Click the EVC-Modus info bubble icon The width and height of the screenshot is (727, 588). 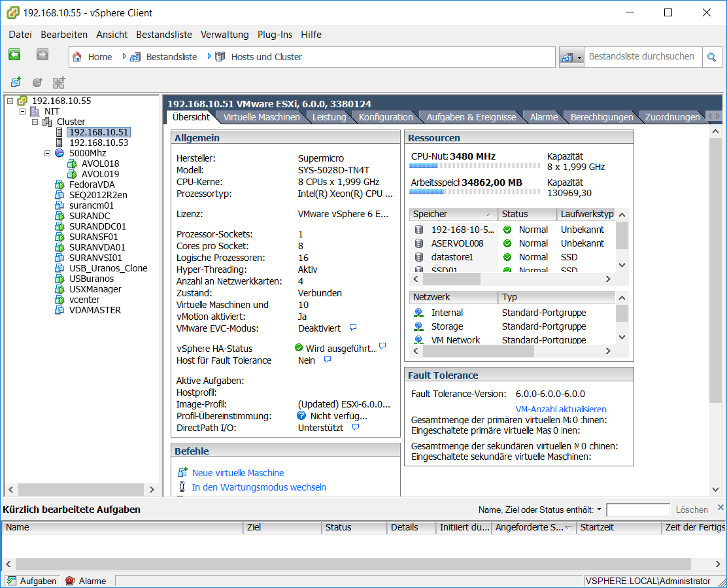pyautogui.click(x=353, y=328)
